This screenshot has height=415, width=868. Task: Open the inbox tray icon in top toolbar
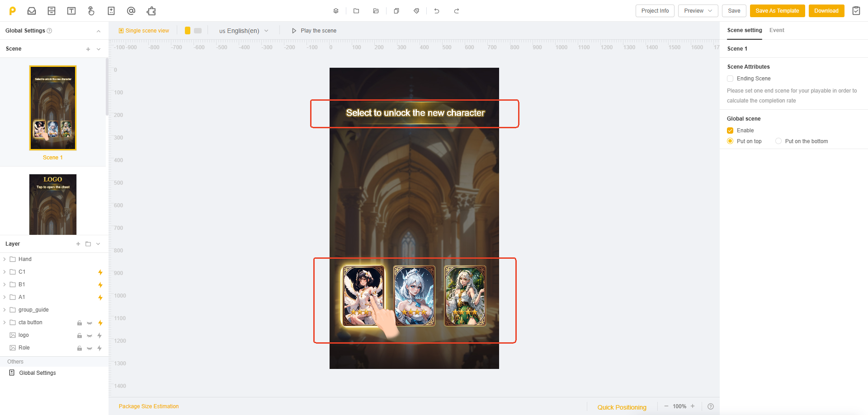pos(32,11)
